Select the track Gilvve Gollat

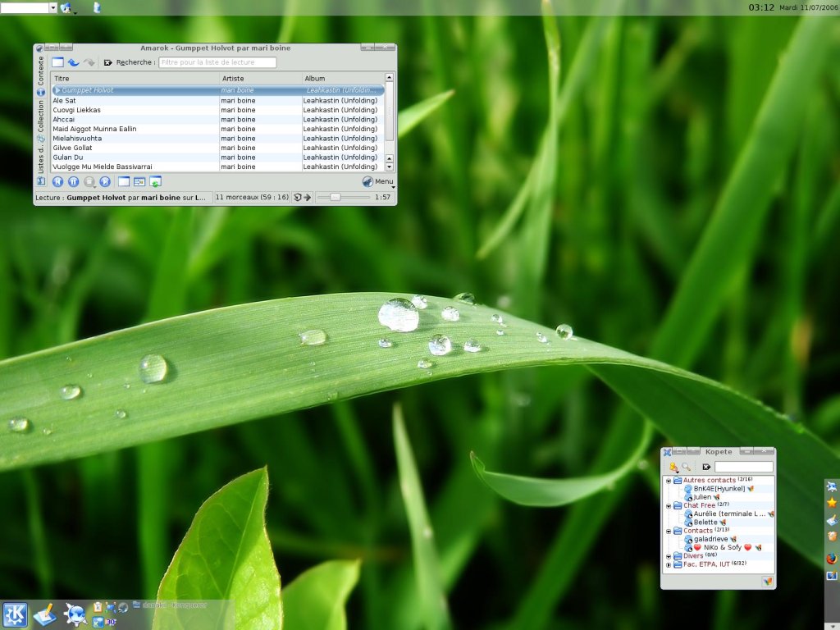pos(218,148)
